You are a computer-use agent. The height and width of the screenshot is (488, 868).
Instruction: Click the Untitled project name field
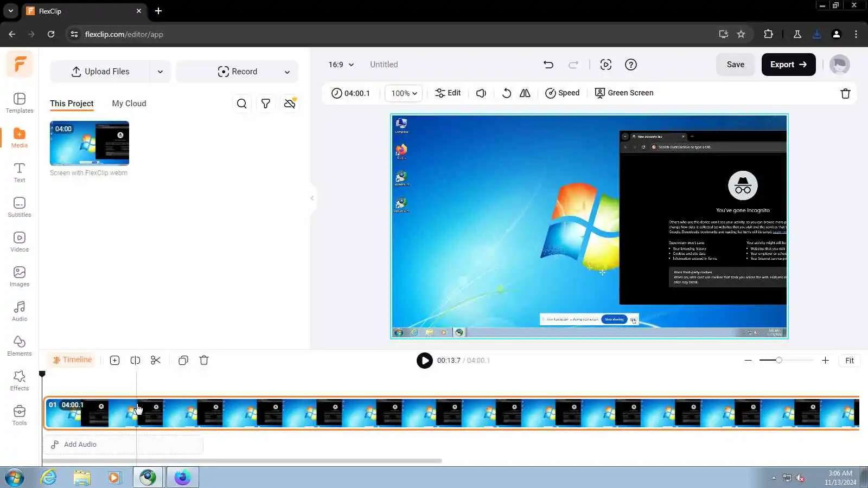tap(384, 65)
